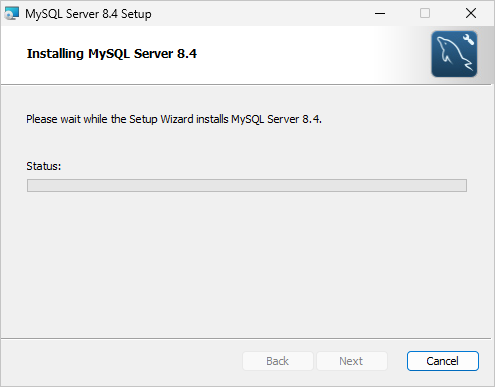Viewport: 495px width, 387px height.
Task: Click the wrench symbol on the MySQL logo
Action: point(469,39)
